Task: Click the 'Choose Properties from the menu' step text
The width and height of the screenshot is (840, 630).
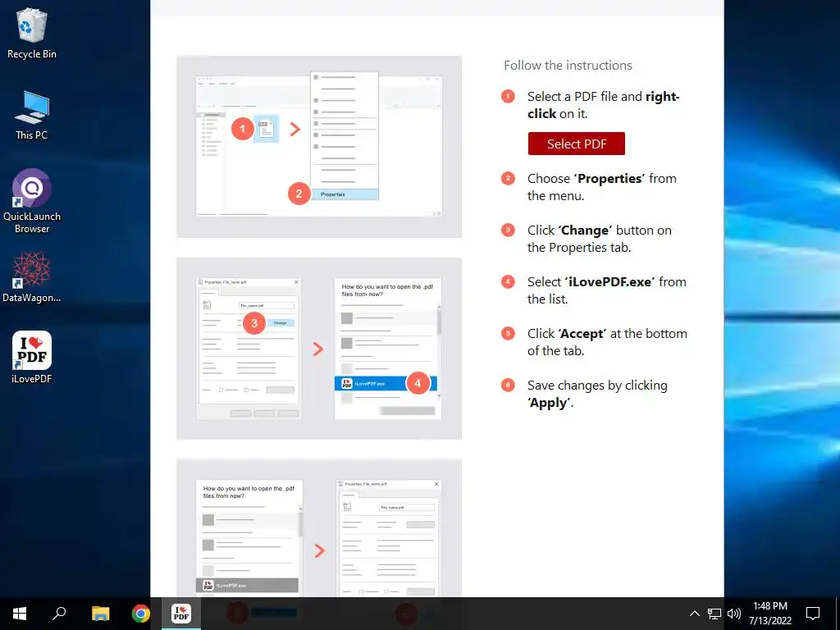Action: (x=601, y=187)
